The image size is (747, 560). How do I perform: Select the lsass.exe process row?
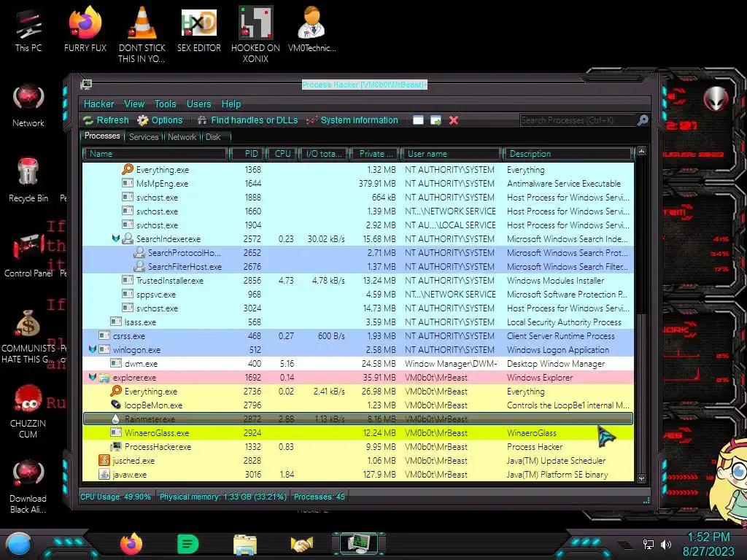[x=358, y=322]
